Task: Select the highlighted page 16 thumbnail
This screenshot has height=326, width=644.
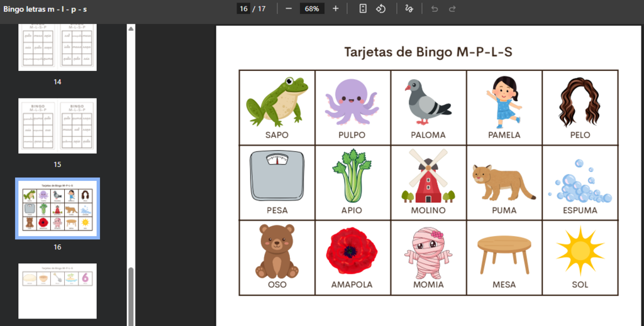Action: tap(57, 209)
